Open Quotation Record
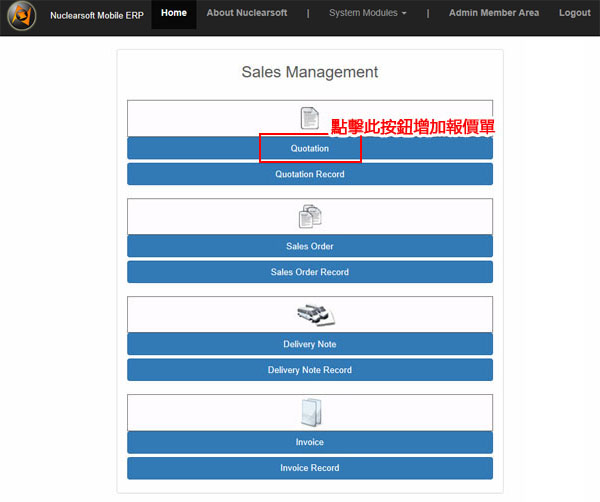This screenshot has height=502, width=600. tap(310, 174)
